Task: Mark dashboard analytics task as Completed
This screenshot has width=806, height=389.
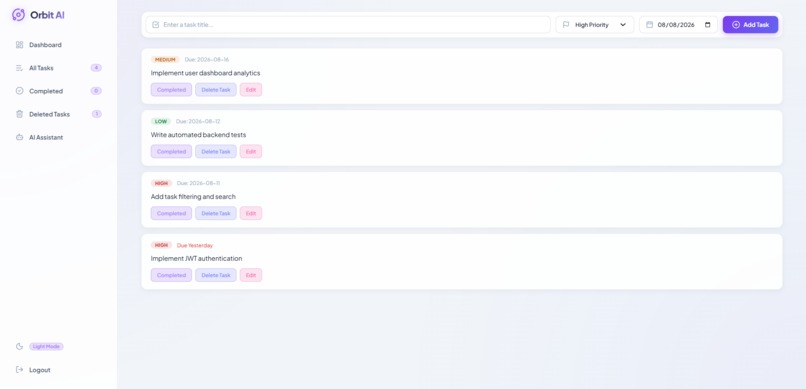Action: tap(171, 90)
